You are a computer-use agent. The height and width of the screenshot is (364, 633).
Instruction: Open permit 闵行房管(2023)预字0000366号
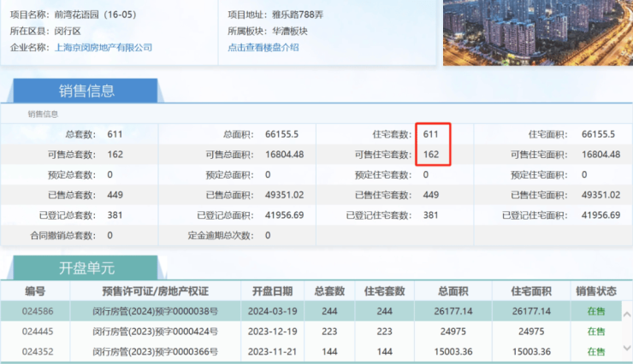point(155,350)
